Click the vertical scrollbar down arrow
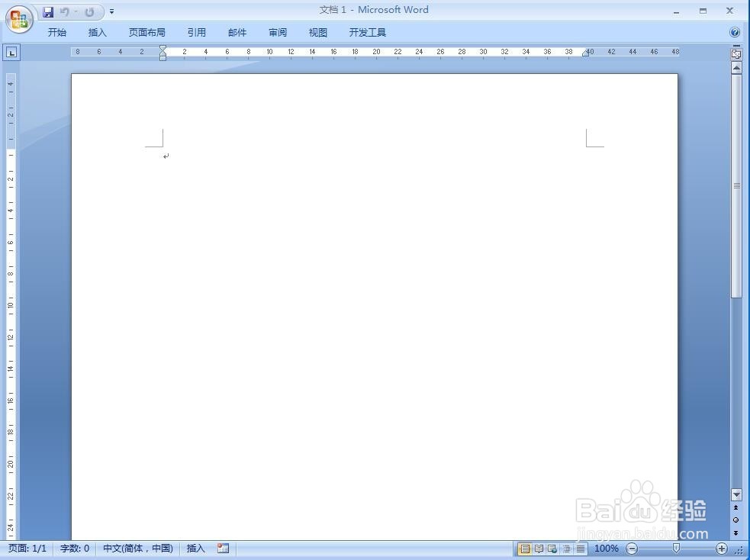This screenshot has width=750, height=560. pyautogui.click(x=736, y=494)
